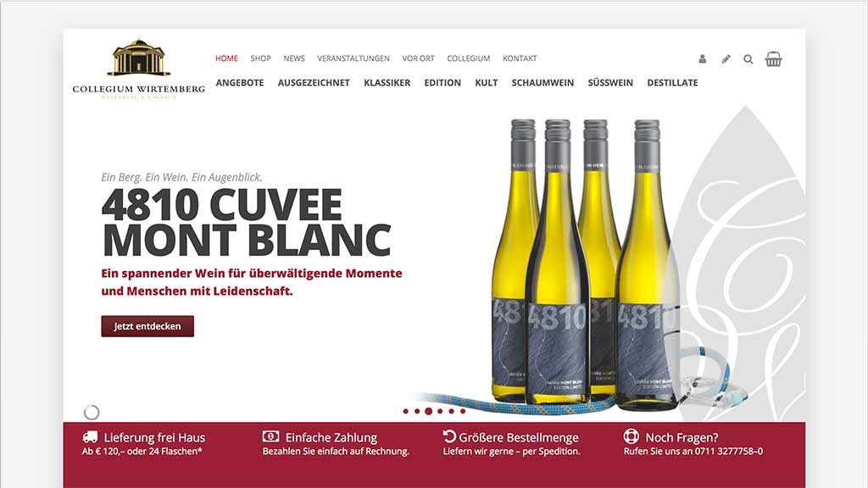Click the circular slider progress indicator
The image size is (868, 488).
[x=92, y=413]
